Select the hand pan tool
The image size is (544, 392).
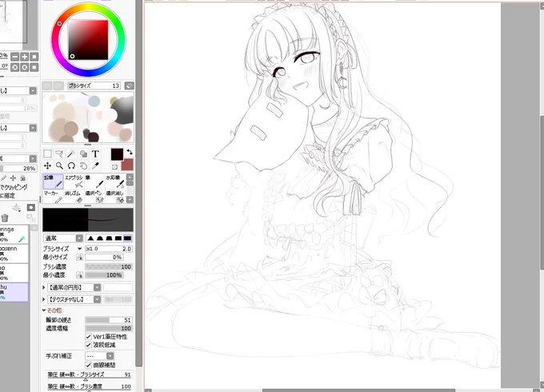tap(83, 166)
